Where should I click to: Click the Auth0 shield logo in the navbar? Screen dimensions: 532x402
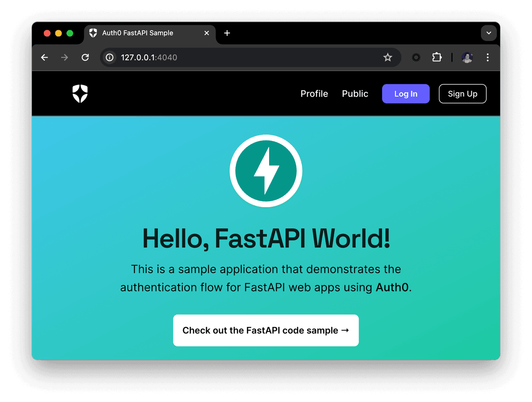[80, 94]
